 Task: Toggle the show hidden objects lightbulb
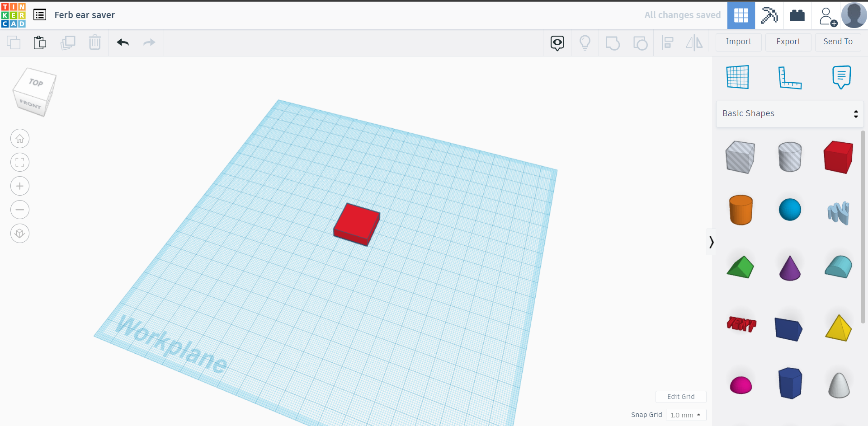click(x=585, y=42)
